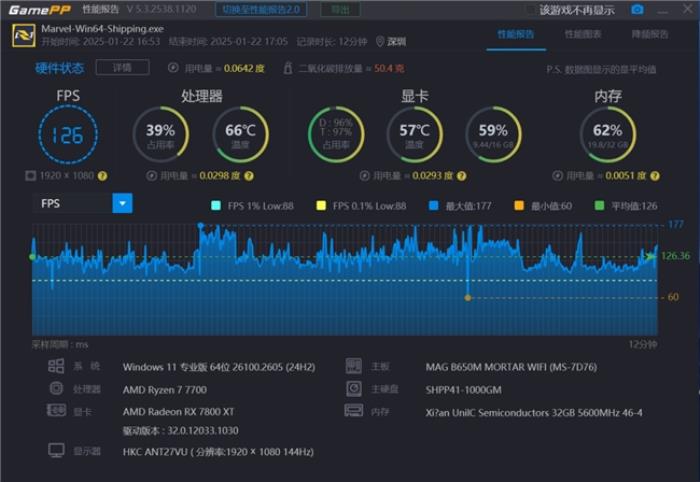Image resolution: width=700 pixels, height=482 pixels.
Task: Click the AMD Radeon RX 7800 XT text
Action: tap(178, 411)
